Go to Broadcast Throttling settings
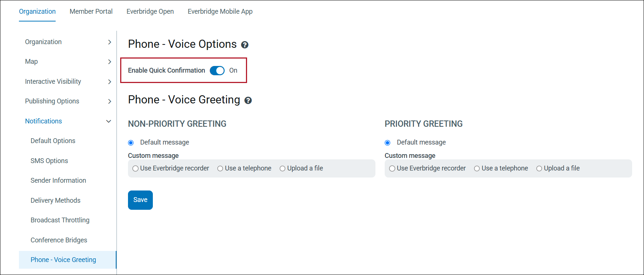The height and width of the screenshot is (275, 644). [60, 220]
